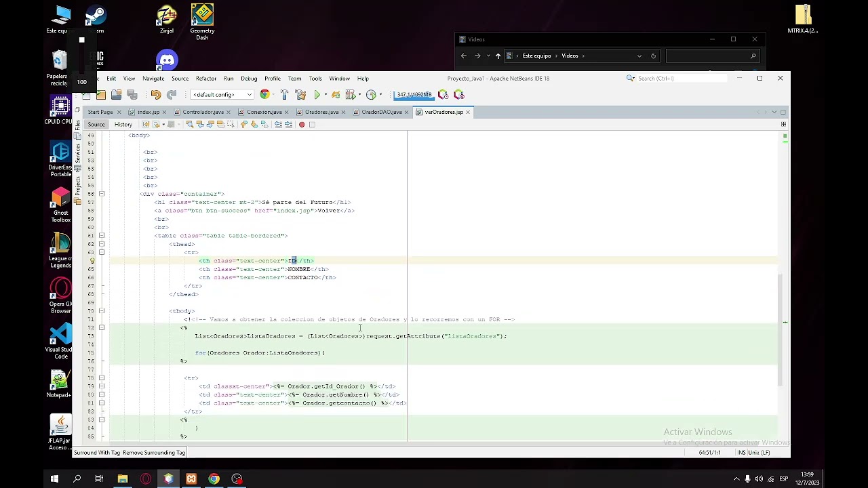Click the Undo arrow in the toolbar
The width and height of the screenshot is (868, 488).
point(156,95)
